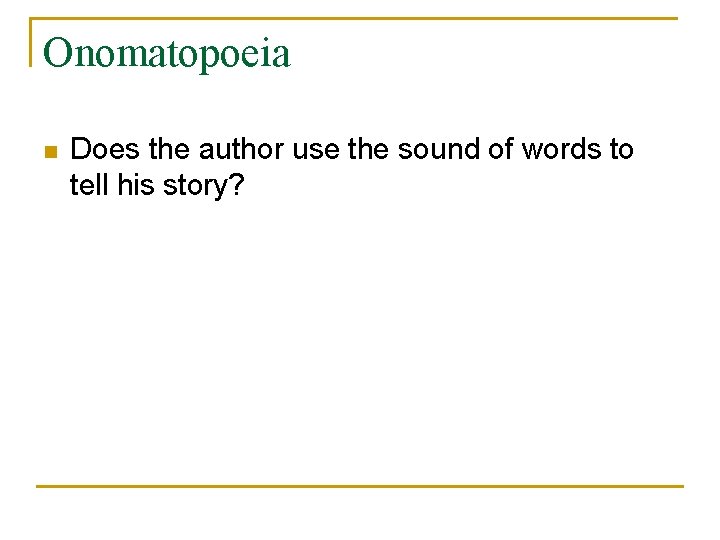Click the vertical gold bar beside title
This screenshot has width=720, height=540.
31,42
